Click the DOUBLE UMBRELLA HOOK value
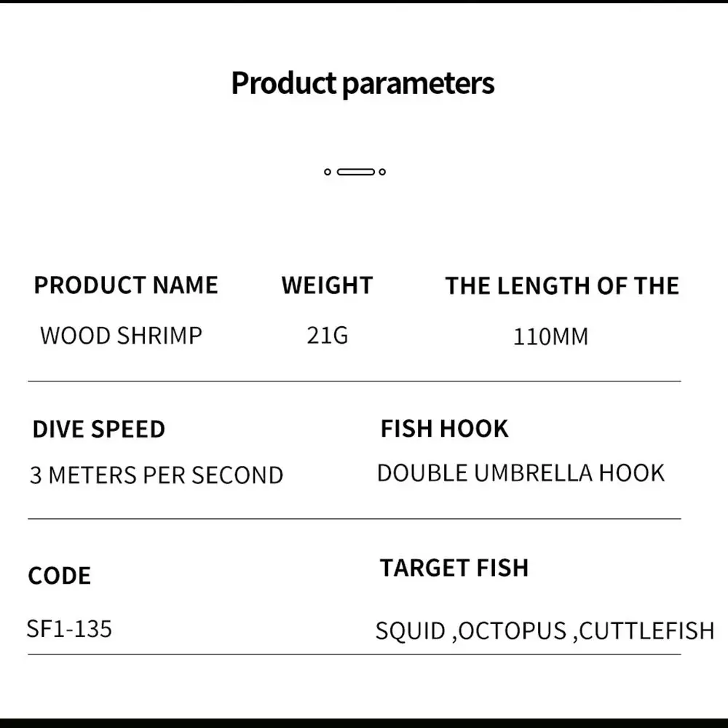Screen dimensions: 728x728 click(521, 473)
